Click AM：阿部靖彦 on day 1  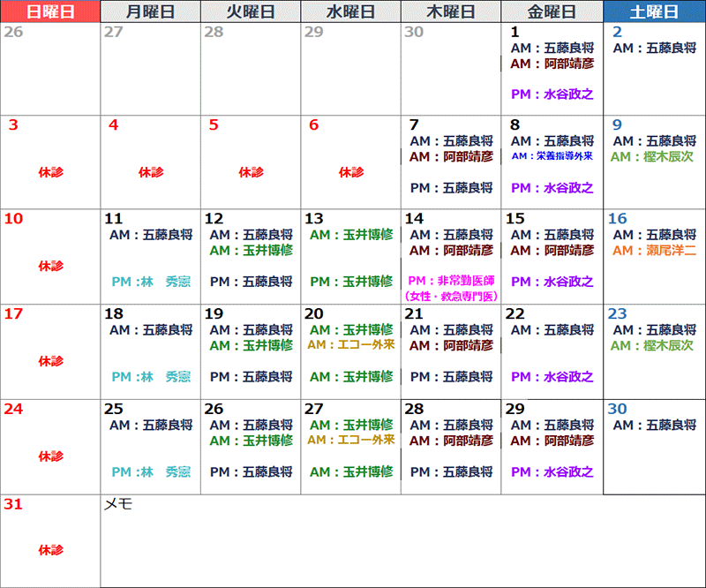pos(552,64)
